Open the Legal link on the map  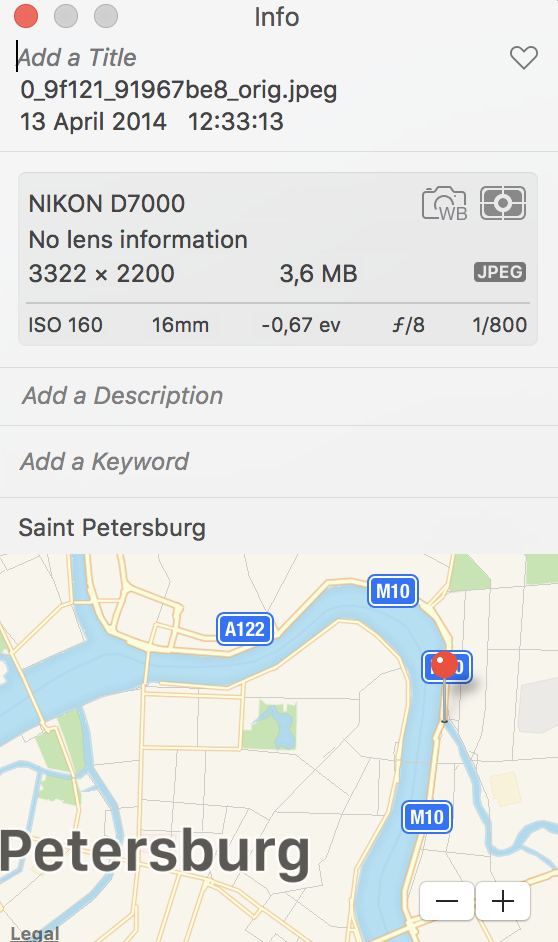coord(35,933)
